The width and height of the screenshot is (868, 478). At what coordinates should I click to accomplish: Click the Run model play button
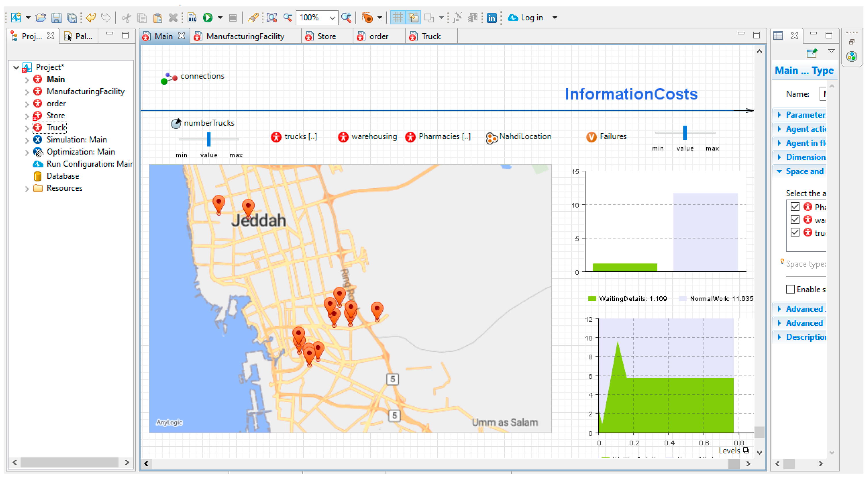coord(208,18)
